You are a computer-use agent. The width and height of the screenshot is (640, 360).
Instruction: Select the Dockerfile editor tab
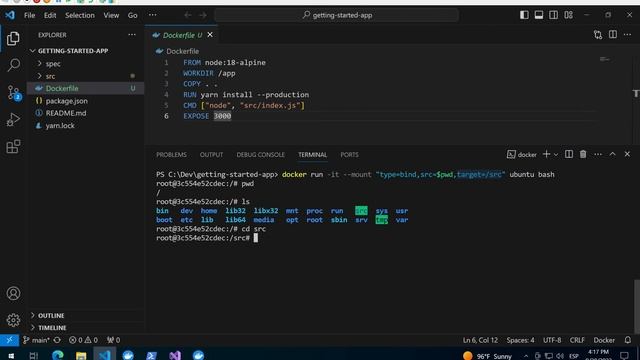click(x=182, y=35)
